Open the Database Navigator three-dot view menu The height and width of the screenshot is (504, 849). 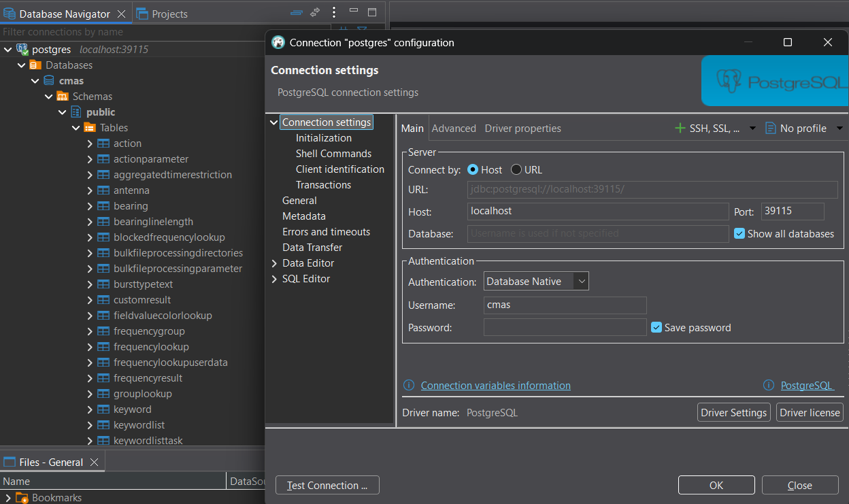coord(333,12)
